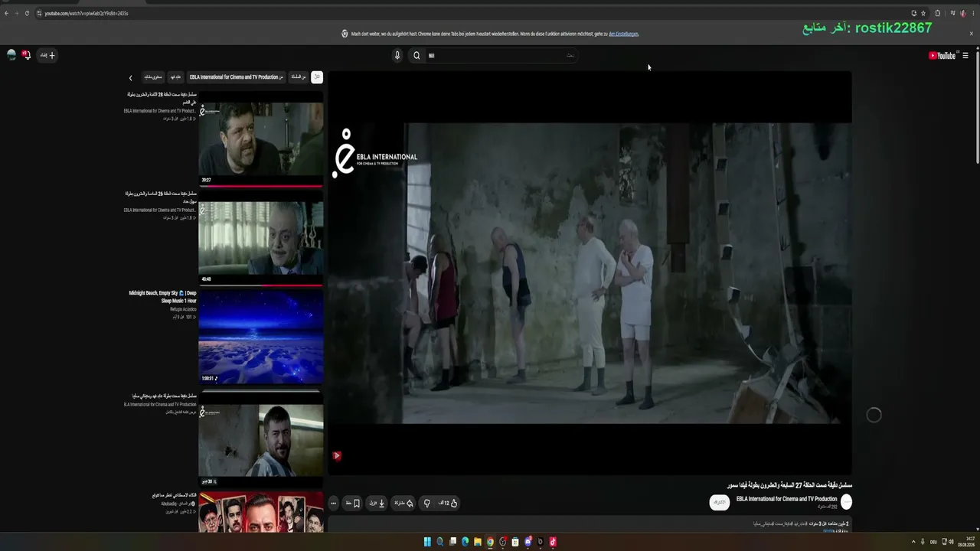Click the search magnifier button
The height and width of the screenshot is (551, 980).
416,55
